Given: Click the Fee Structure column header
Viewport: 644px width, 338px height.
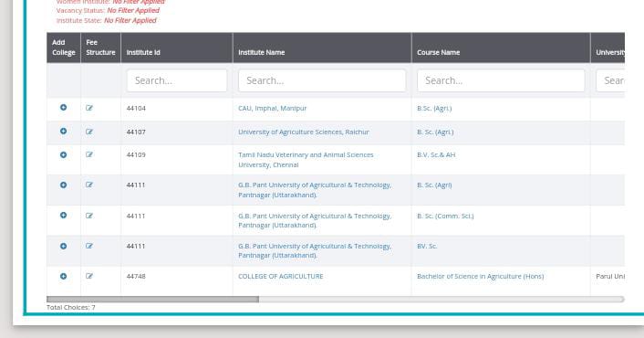Looking at the screenshot, I should [x=100, y=48].
